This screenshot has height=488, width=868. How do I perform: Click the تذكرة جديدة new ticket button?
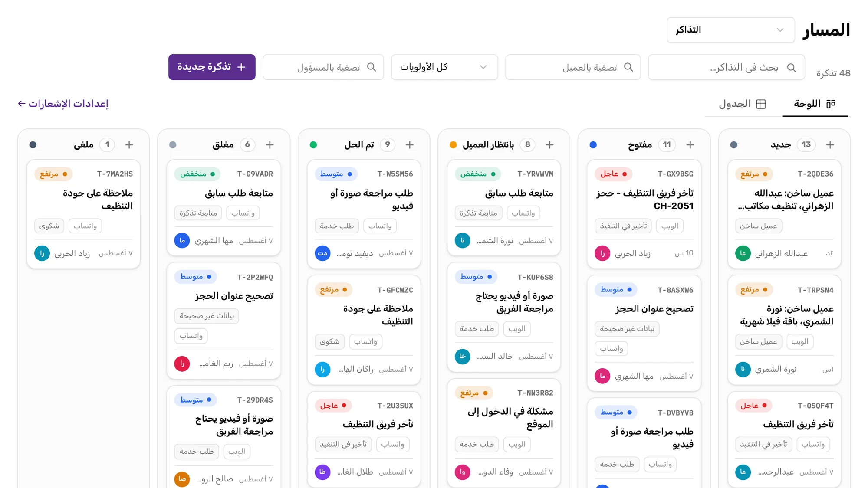(x=212, y=67)
